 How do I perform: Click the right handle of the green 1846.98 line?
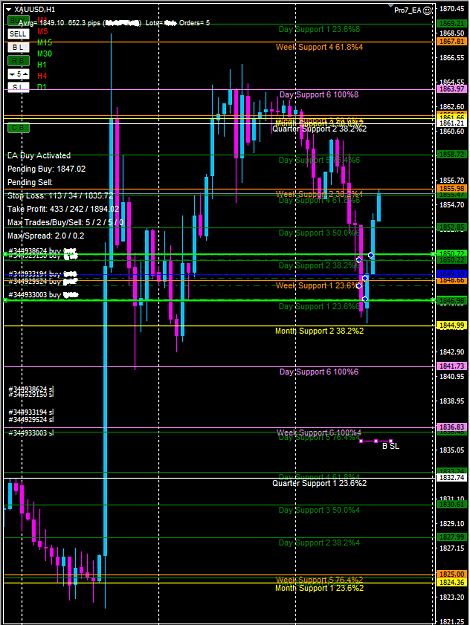point(433,300)
